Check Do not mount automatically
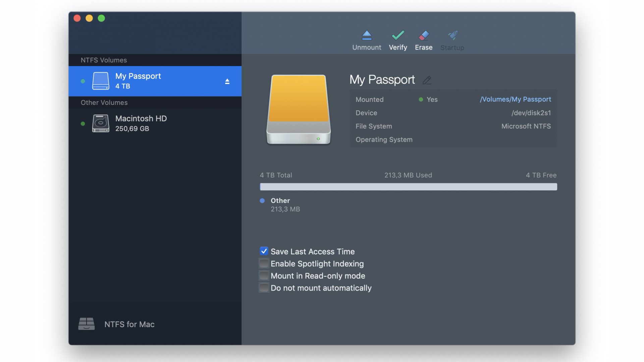644x362 pixels. click(x=264, y=288)
